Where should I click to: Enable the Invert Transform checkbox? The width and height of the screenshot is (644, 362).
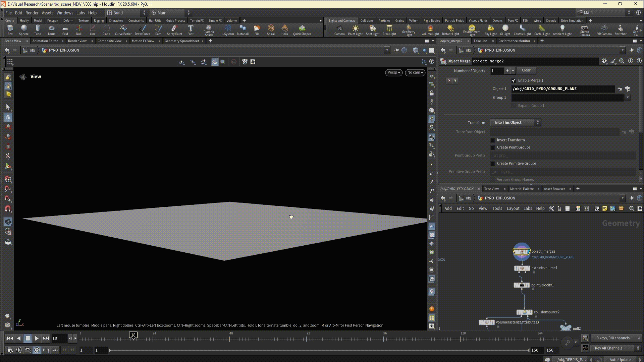(x=492, y=140)
